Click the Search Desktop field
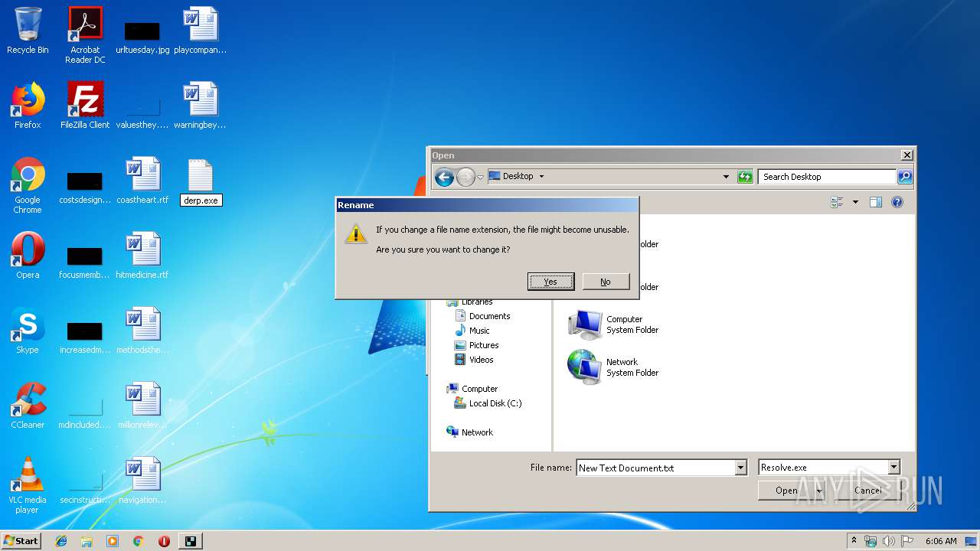 (x=827, y=177)
